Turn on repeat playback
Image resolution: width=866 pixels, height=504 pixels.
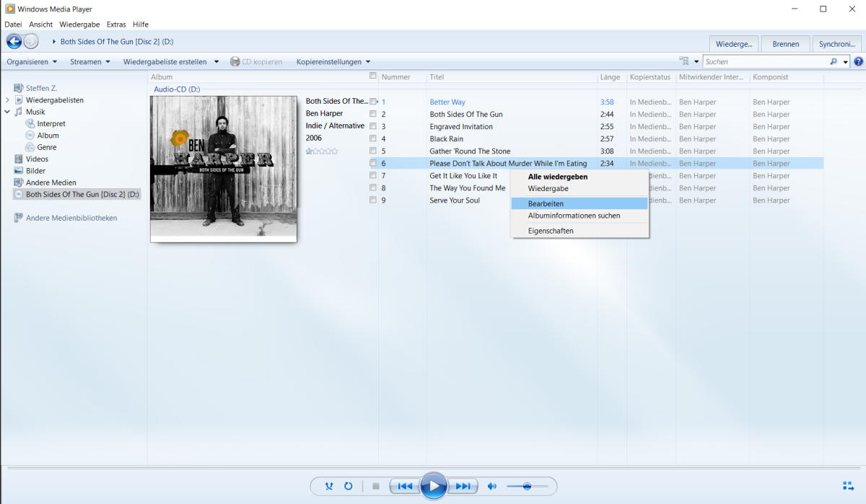point(349,486)
